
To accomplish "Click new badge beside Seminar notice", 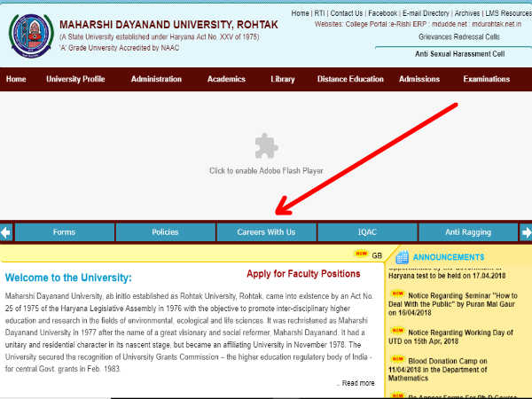I will pyautogui.click(x=397, y=293).
